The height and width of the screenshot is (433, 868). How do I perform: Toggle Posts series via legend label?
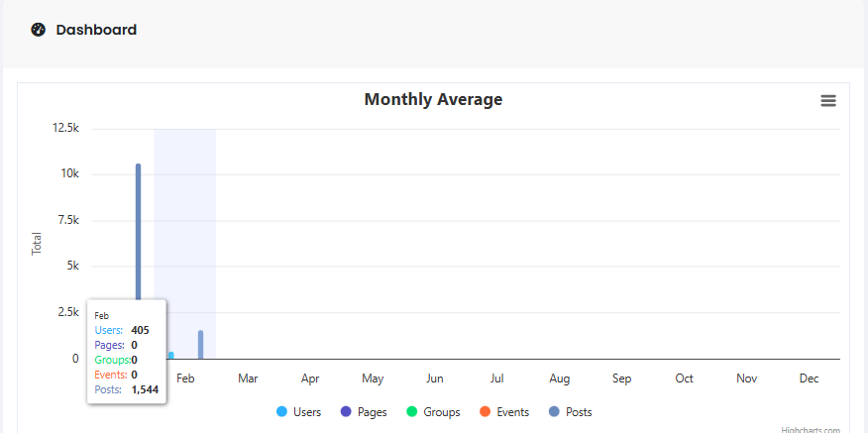pos(579,412)
